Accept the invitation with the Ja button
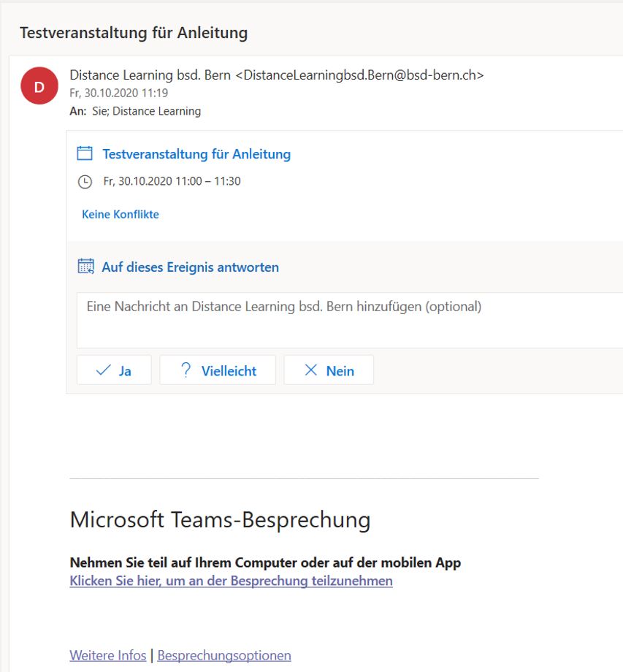This screenshot has width=623, height=672. [114, 370]
